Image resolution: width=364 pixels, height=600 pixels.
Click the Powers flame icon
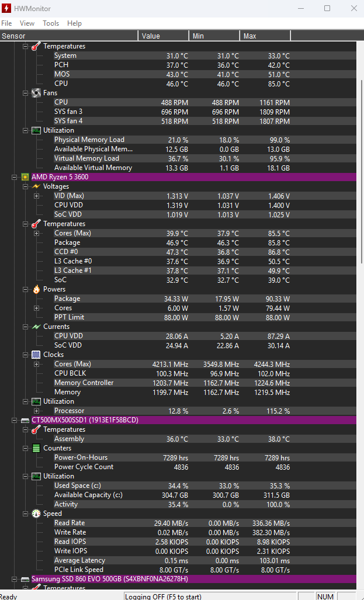(x=36, y=289)
